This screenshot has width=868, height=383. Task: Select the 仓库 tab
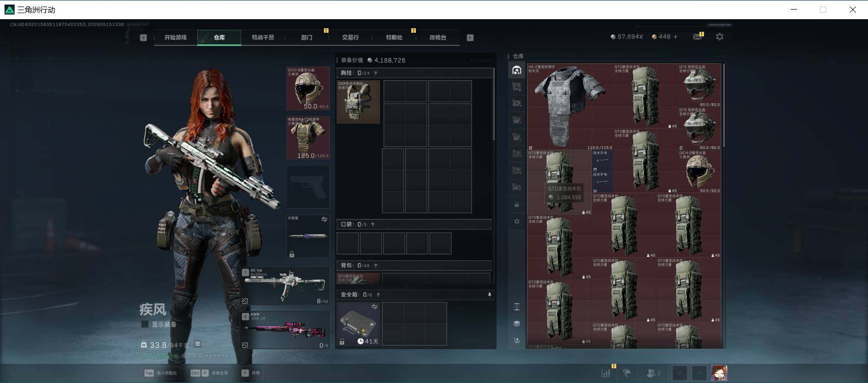tap(219, 37)
